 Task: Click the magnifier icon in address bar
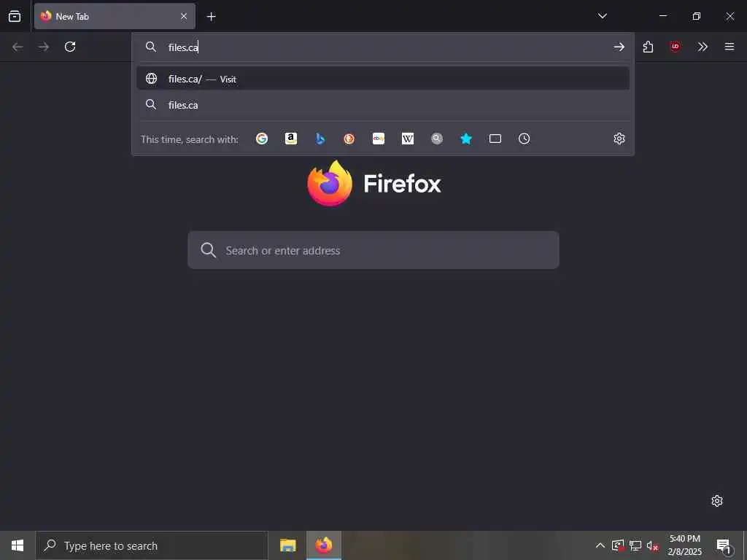tap(150, 47)
